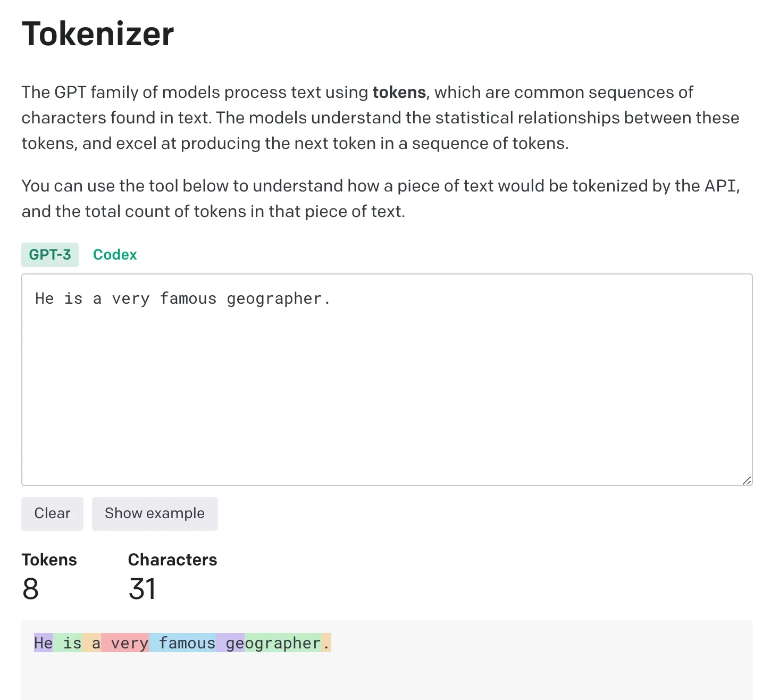
Task: Click the orange period token highlight
Action: 326,643
